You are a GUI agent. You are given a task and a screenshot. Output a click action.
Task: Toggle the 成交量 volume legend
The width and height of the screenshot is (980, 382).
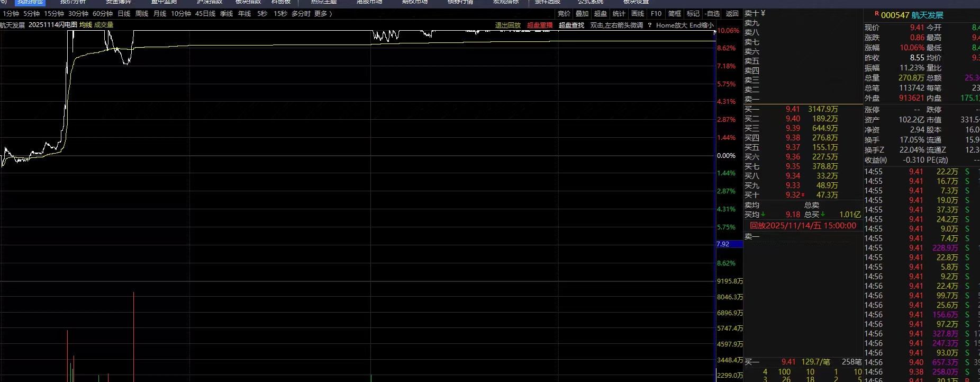point(104,25)
